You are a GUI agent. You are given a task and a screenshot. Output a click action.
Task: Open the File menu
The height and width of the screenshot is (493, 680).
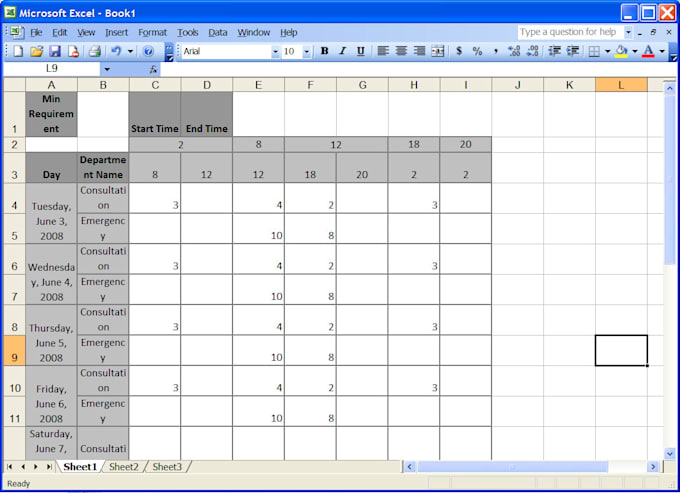(x=36, y=33)
